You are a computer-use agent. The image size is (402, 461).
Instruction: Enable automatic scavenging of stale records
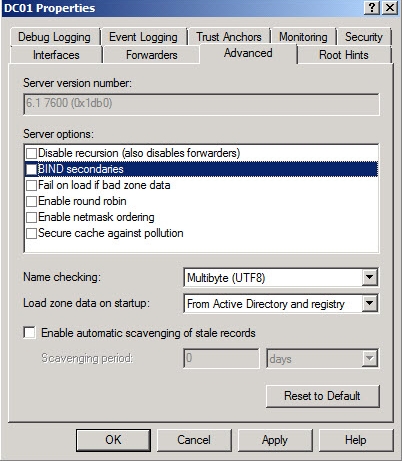(x=29, y=332)
